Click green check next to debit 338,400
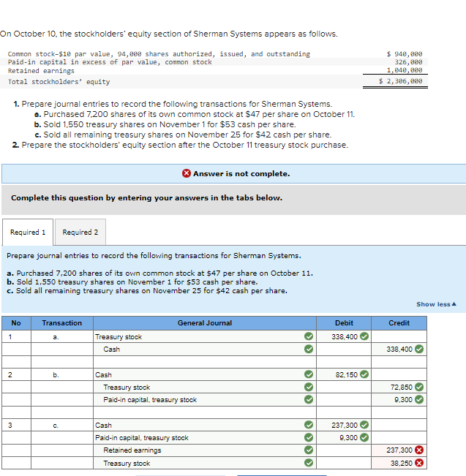The height and width of the screenshot is (476, 466). (x=364, y=336)
